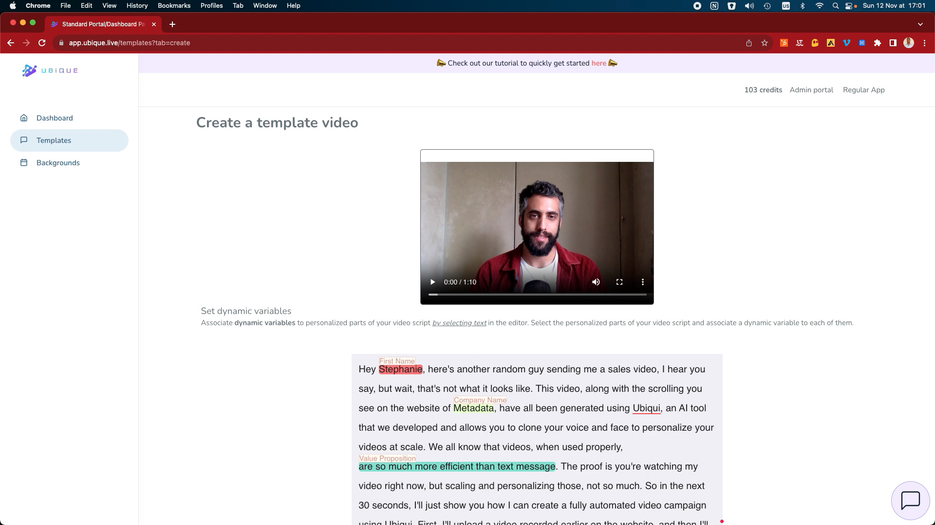Select Templates in the sidebar
Image resolution: width=935 pixels, height=525 pixels.
pos(69,140)
